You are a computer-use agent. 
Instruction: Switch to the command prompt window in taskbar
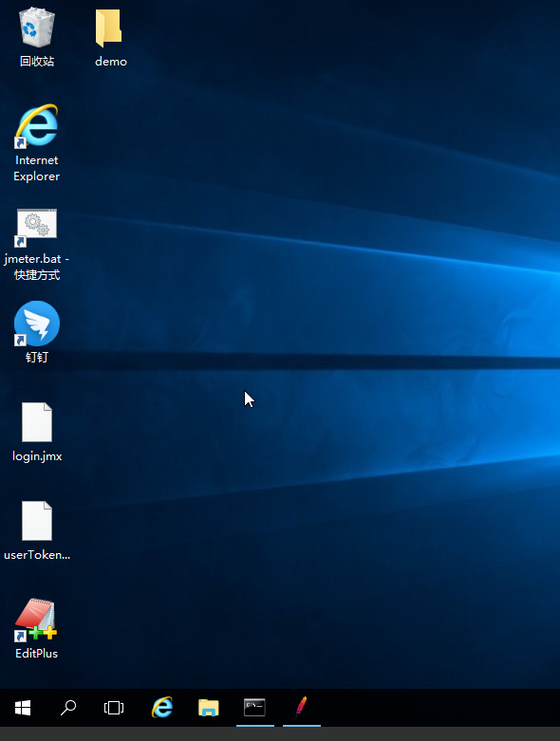254,708
